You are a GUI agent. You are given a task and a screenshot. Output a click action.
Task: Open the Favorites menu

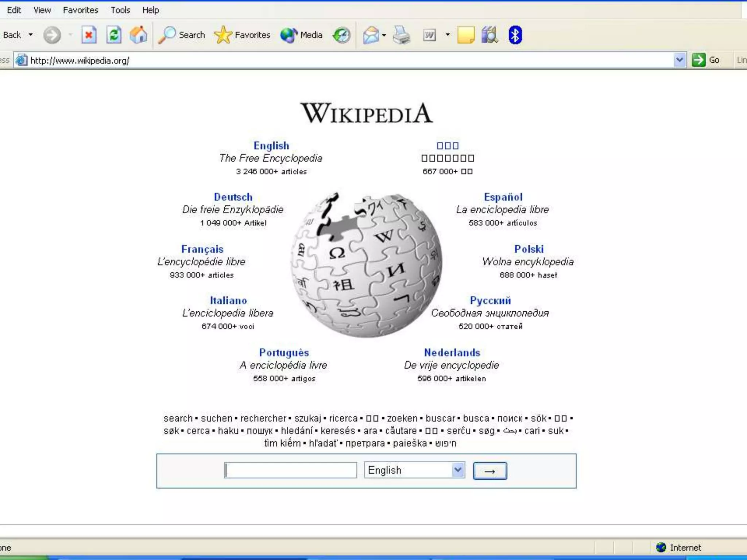[x=80, y=10]
